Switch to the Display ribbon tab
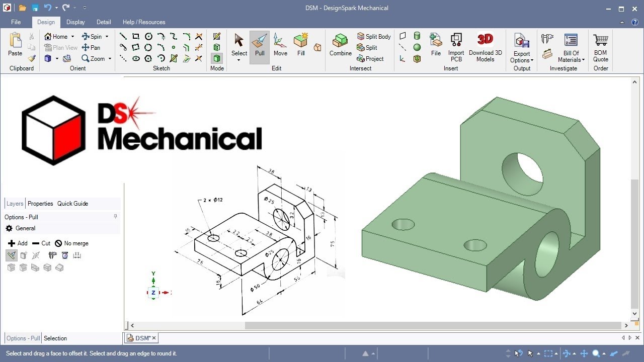Image resolution: width=644 pixels, height=362 pixels. click(75, 22)
